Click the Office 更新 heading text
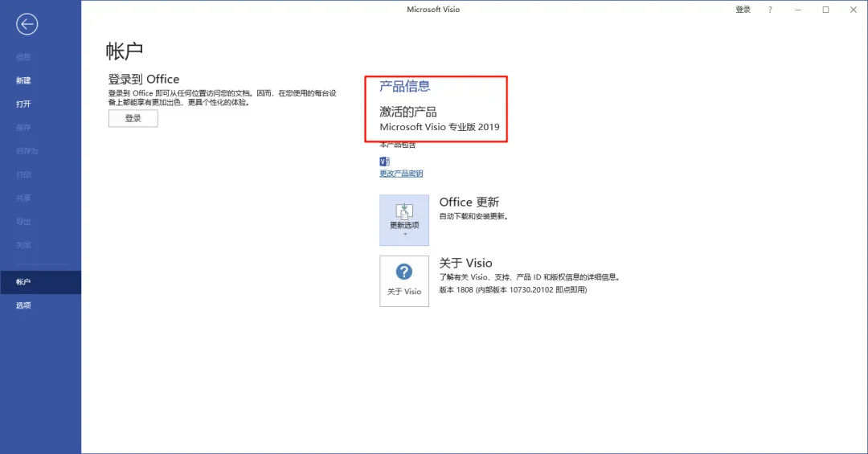Screen dimensions: 868x454 [x=469, y=202]
